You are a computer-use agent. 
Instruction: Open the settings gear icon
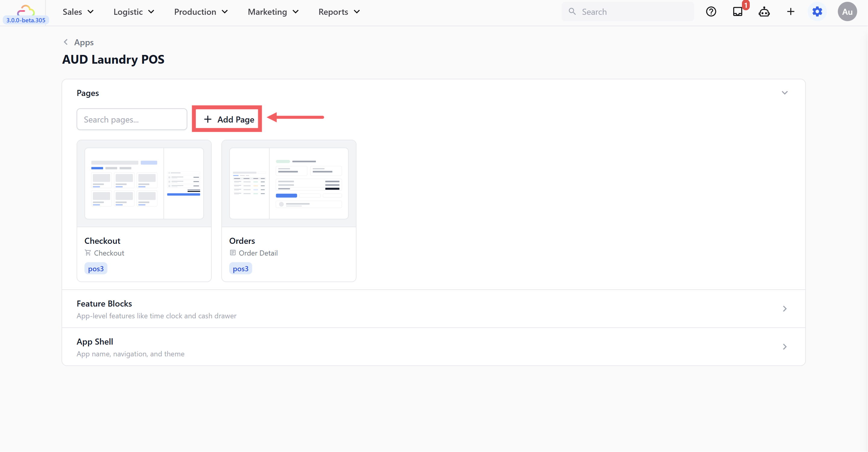pos(817,12)
